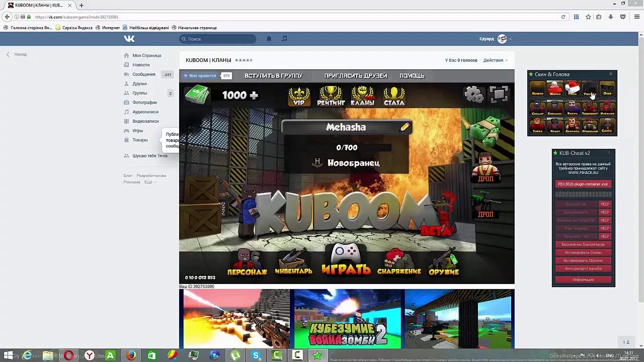The image size is (644, 362).
Task: Toggle Ранг Безумец cheat option
Action: click(x=576, y=228)
